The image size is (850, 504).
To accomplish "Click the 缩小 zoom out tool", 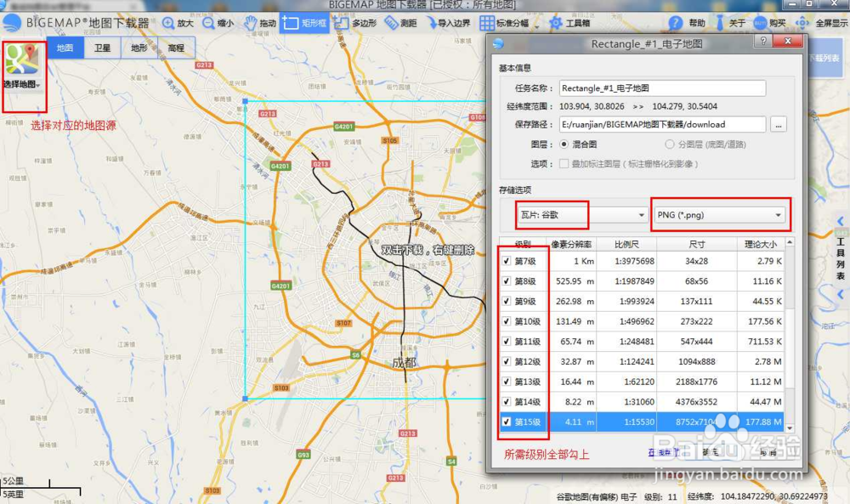I will point(219,23).
